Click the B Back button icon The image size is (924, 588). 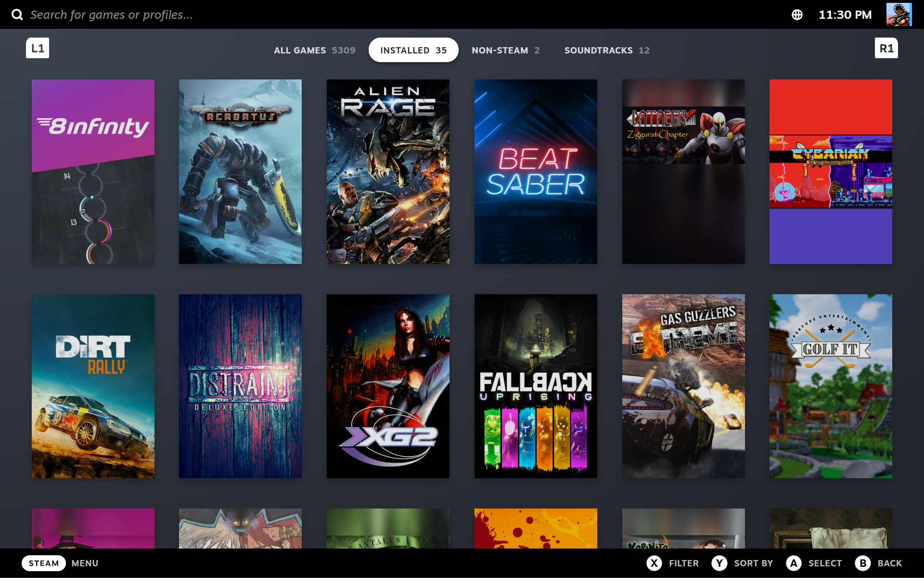[863, 563]
